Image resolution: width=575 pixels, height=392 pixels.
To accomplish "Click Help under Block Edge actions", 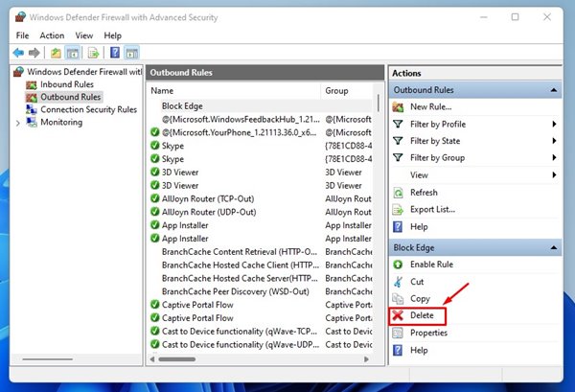I will (x=419, y=350).
